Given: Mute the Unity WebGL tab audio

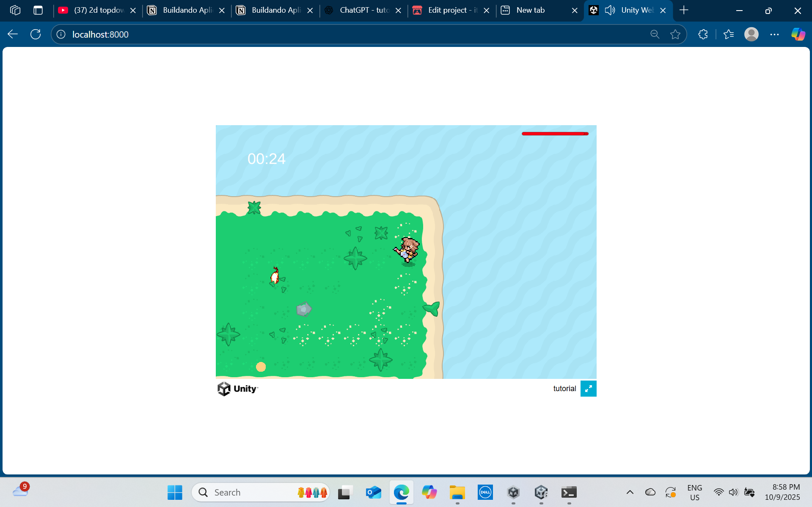Looking at the screenshot, I should (x=610, y=10).
